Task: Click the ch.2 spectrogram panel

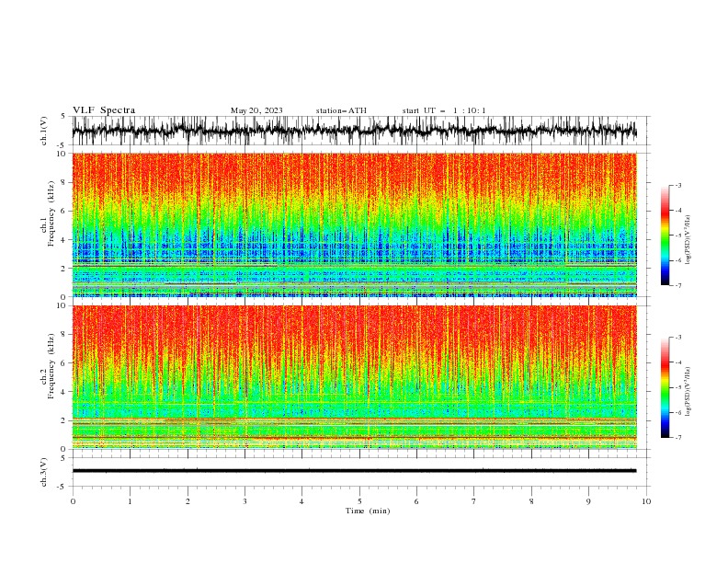Action: coord(355,377)
